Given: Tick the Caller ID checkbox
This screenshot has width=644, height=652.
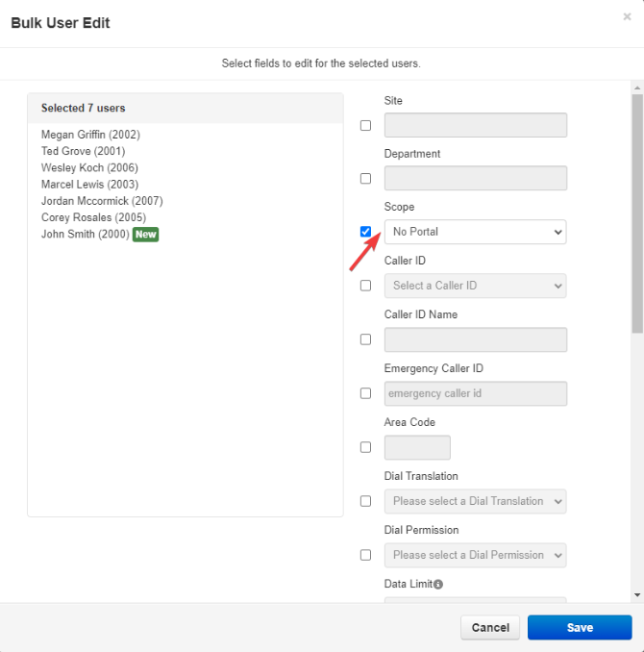Looking at the screenshot, I should (x=365, y=286).
